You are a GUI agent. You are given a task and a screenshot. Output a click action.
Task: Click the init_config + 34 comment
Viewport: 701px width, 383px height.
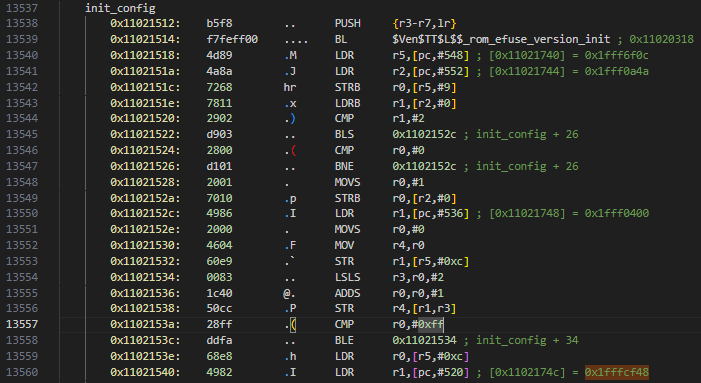(x=527, y=340)
